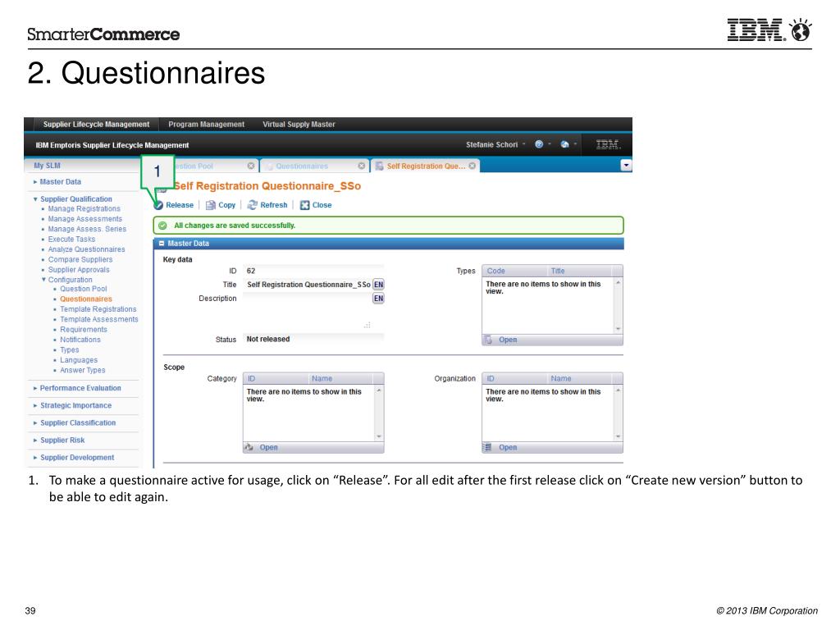Click scroll down arrow in Types list
Image resolution: width=840 pixels, height=630 pixels.
pyautogui.click(x=619, y=329)
